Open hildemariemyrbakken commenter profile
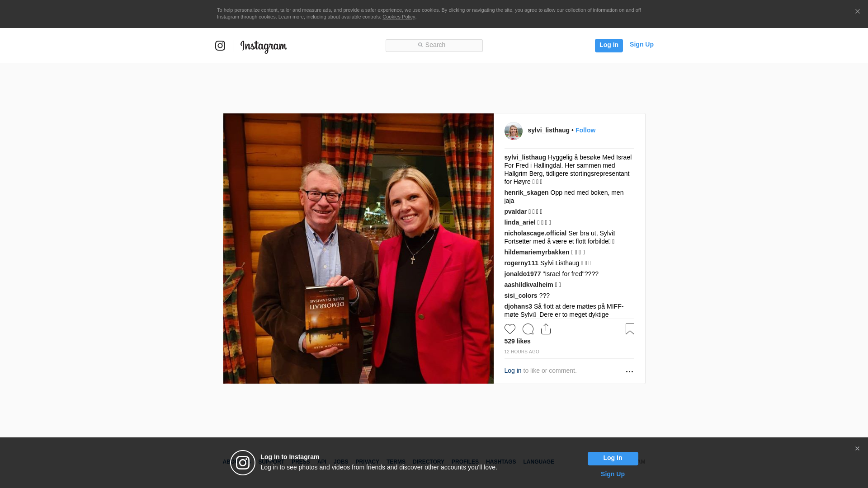868x488 pixels. [x=537, y=252]
